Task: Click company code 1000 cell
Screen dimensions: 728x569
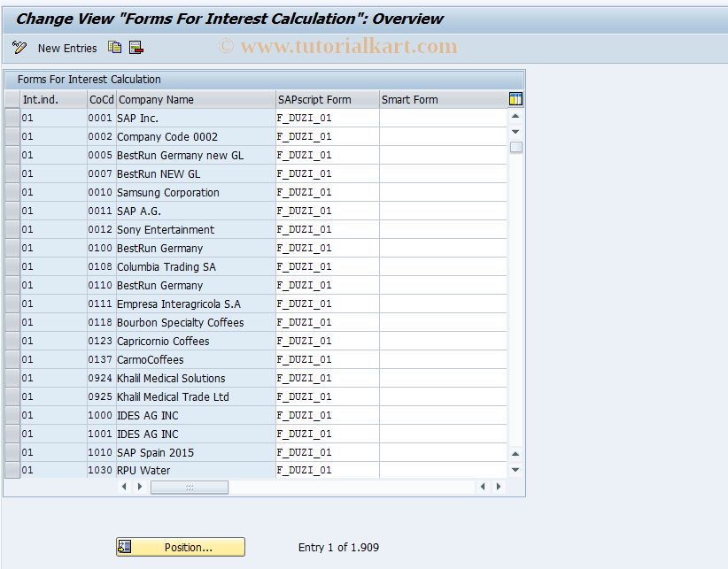Action: (x=101, y=415)
